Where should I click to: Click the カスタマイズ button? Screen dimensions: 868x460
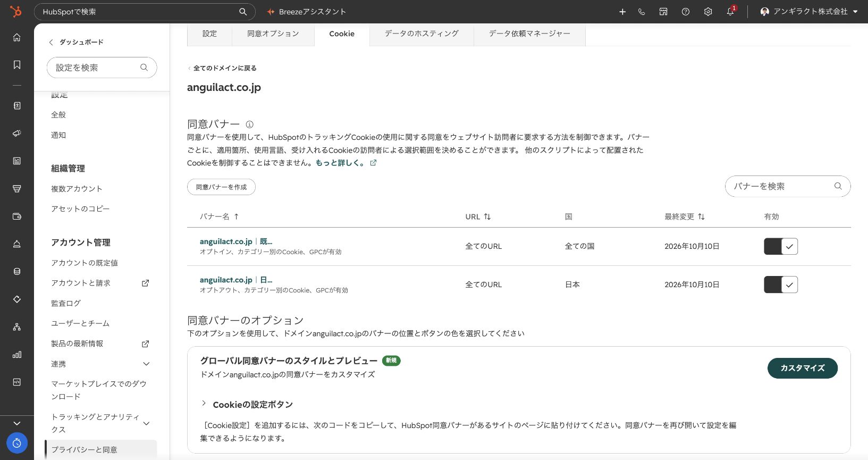803,368
